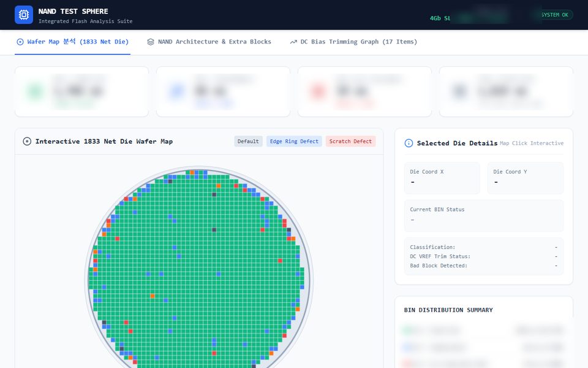Viewport: 588px width, 368px height.
Task: Switch to NAND Architecture & Extra Blocks tab
Action: point(209,42)
